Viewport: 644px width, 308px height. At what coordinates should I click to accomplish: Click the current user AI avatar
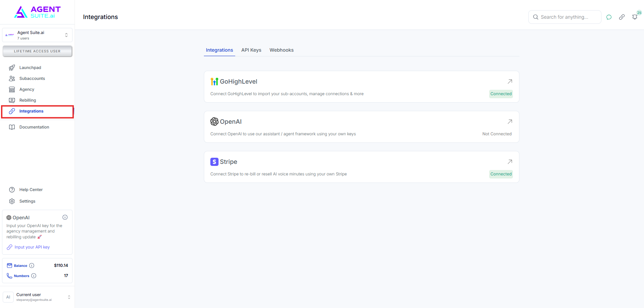point(8,297)
